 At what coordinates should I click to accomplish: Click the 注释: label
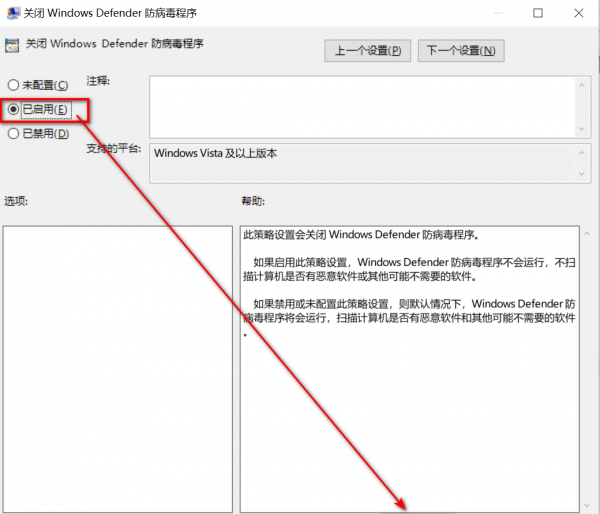(98, 81)
